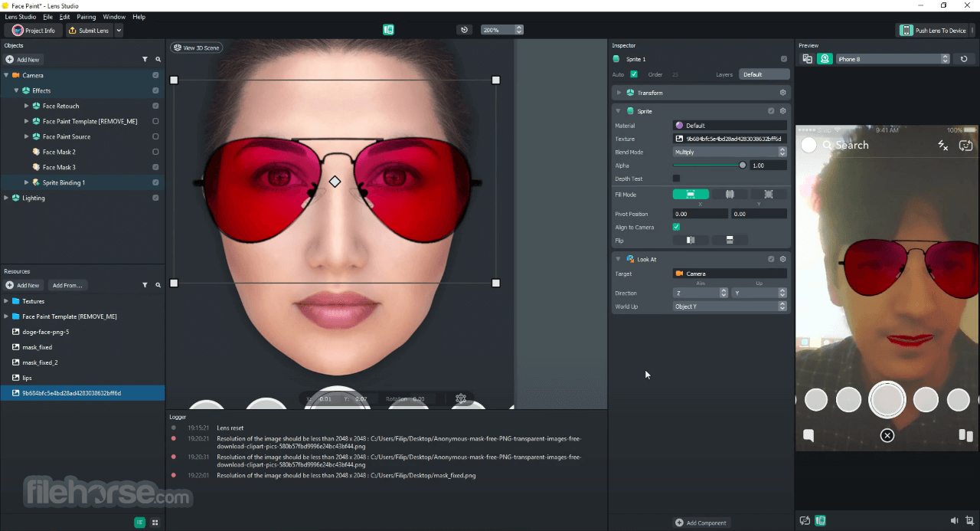The image size is (980, 531).
Task: Open the Window menu
Action: [114, 17]
